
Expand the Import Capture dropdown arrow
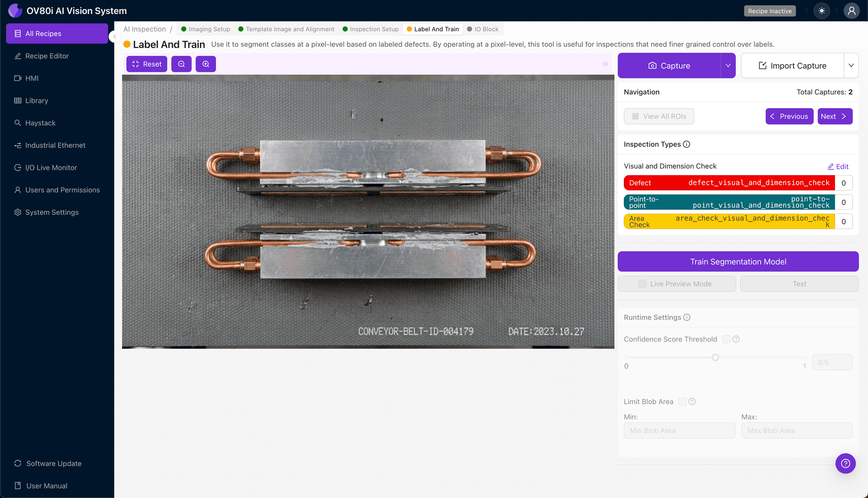851,66
